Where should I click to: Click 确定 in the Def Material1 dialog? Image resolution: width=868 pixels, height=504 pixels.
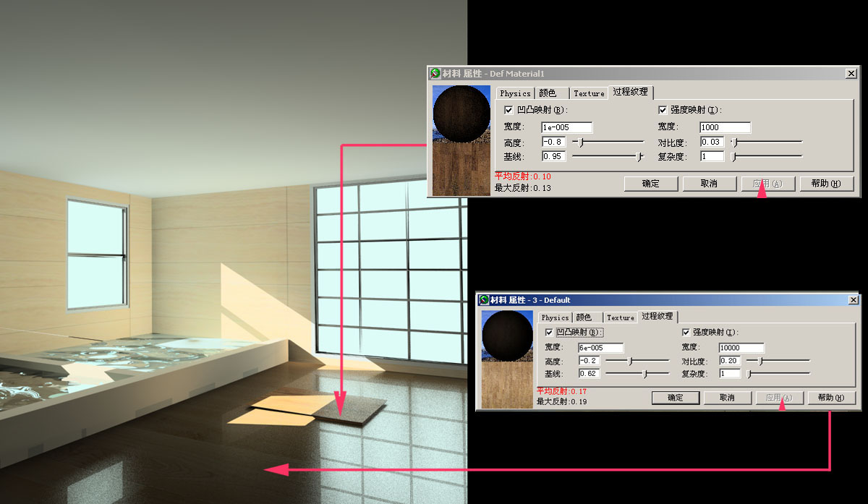(x=650, y=184)
